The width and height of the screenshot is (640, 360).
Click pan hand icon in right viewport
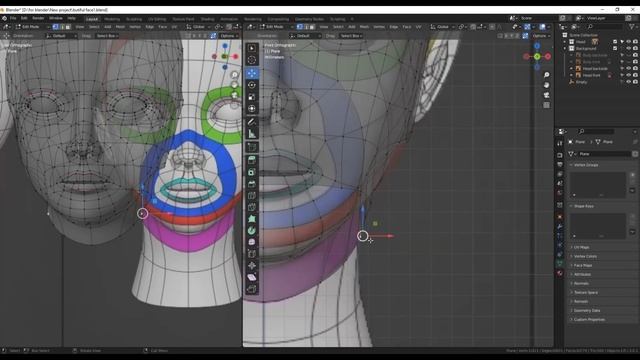coord(547,85)
